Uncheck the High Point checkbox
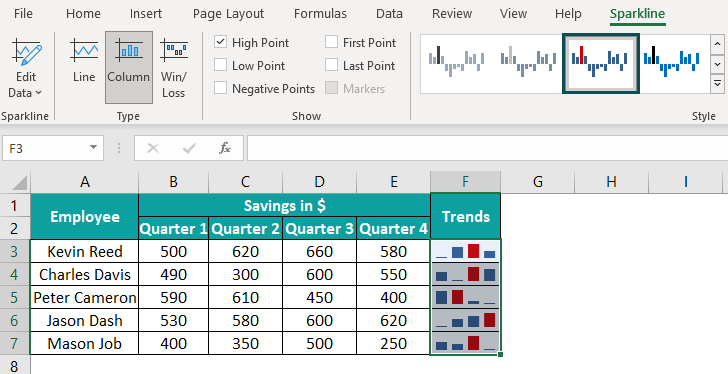 click(220, 42)
